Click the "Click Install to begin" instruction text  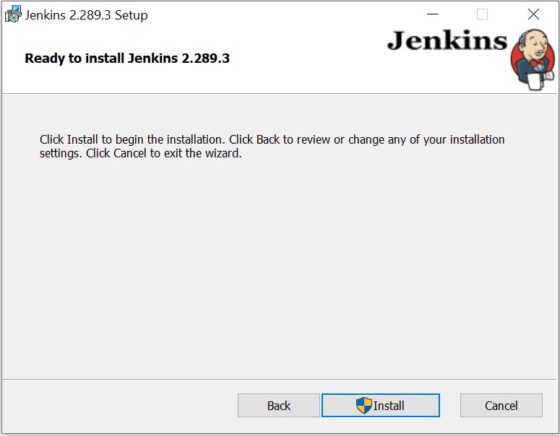tap(272, 146)
